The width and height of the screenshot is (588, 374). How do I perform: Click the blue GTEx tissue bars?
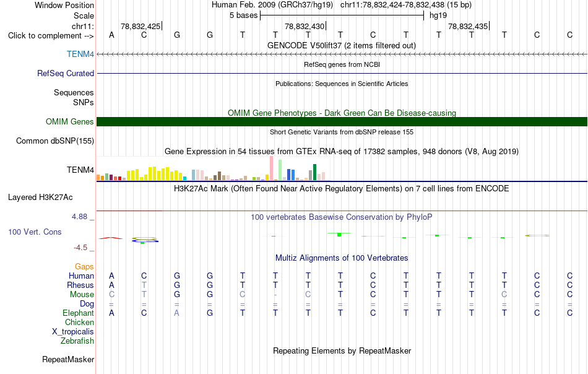(291, 175)
